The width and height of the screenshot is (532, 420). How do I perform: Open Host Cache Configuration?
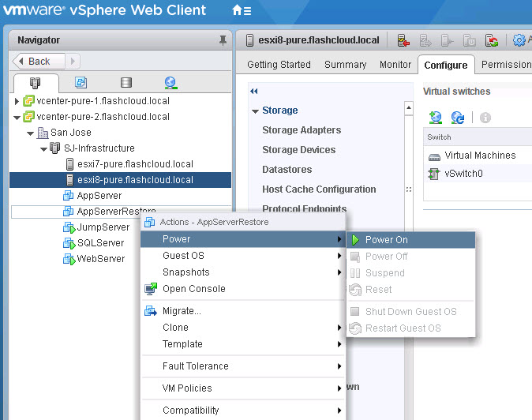coord(319,189)
